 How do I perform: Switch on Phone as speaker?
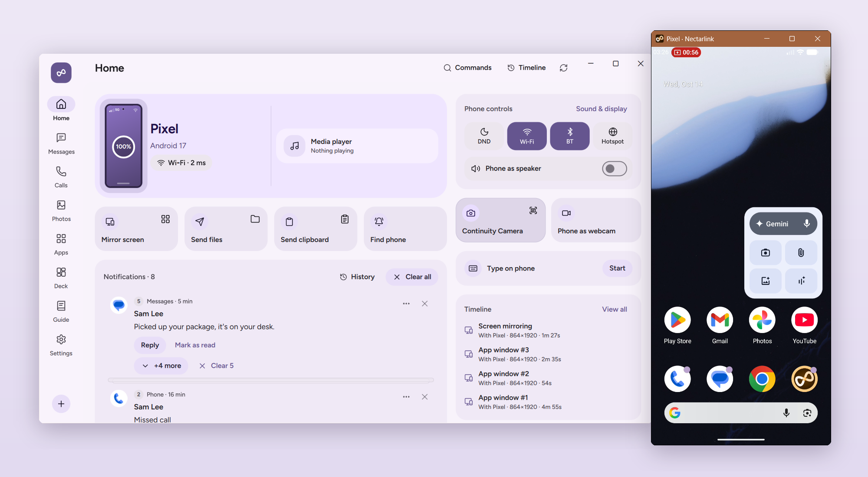click(x=614, y=168)
